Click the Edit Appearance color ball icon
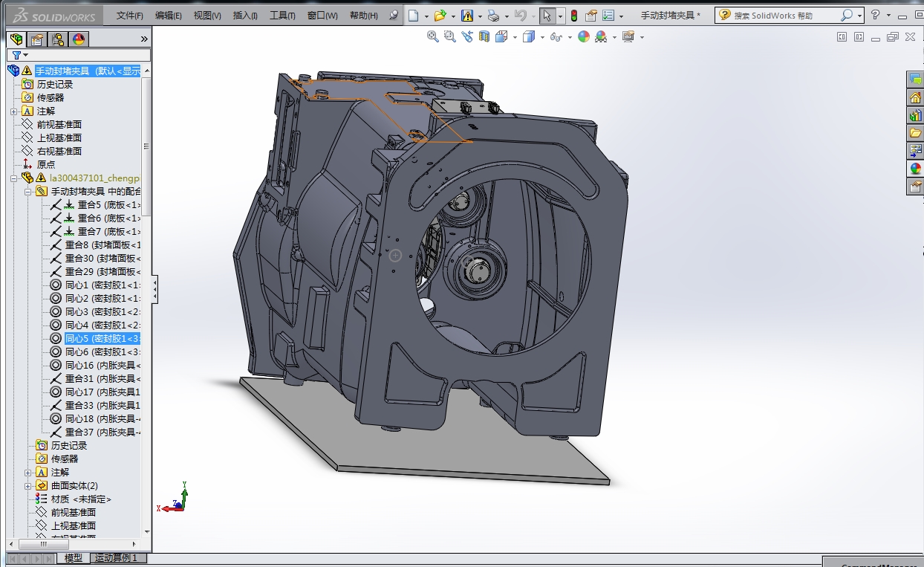924x567 pixels. (584, 36)
